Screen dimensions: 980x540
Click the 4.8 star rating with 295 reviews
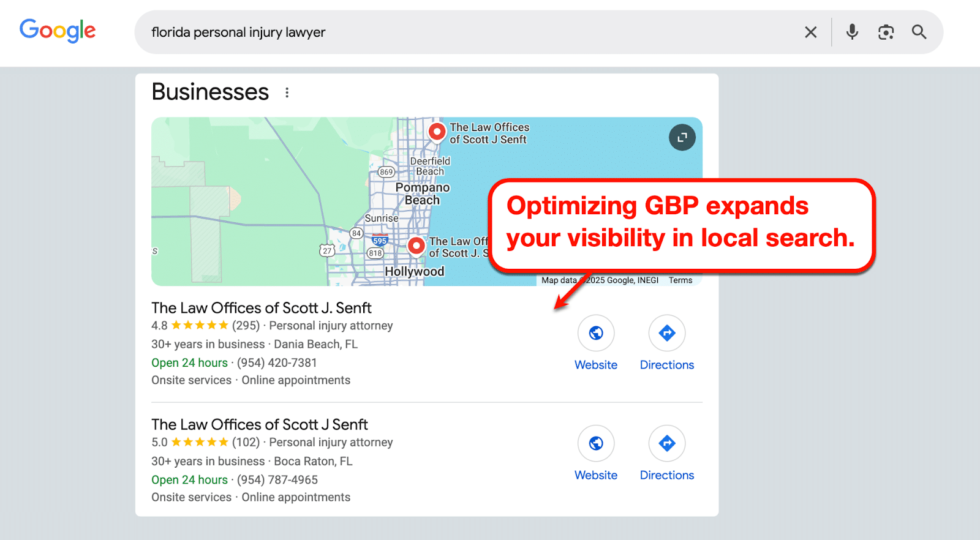(x=205, y=326)
